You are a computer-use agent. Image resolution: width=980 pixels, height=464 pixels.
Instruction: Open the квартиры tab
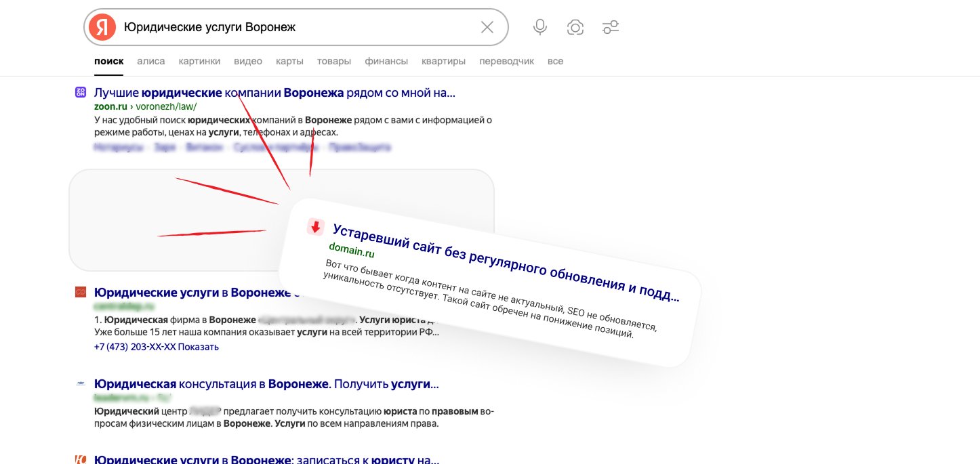[443, 61]
